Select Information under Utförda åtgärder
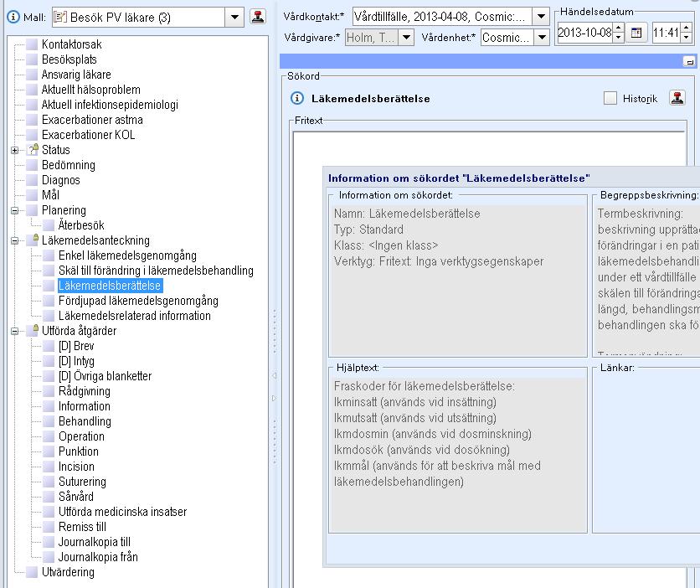The image size is (700, 588). coord(85,406)
